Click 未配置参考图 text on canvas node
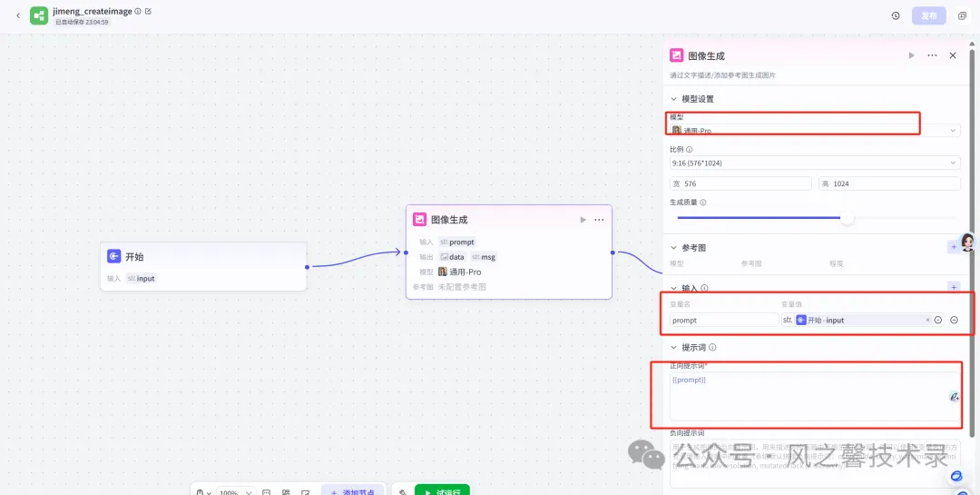980x495 pixels. (x=462, y=287)
